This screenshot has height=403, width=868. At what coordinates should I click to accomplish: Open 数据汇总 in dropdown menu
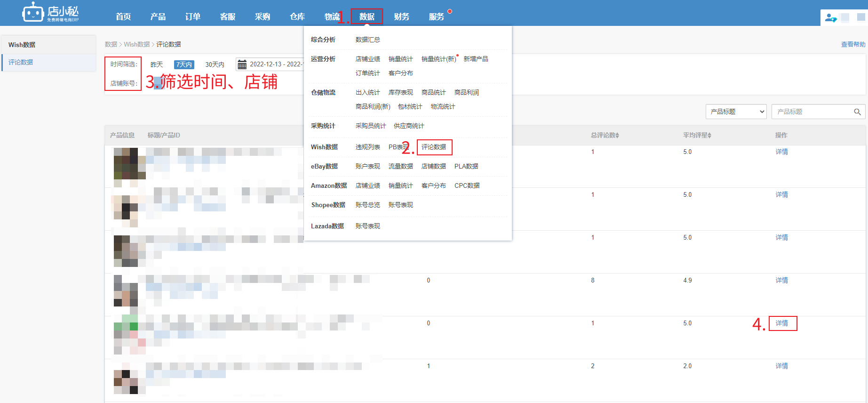pos(368,40)
